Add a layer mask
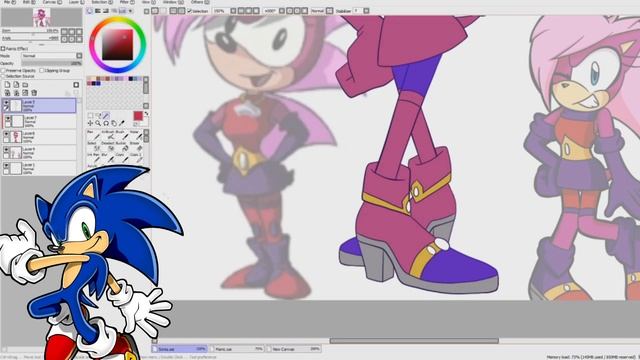The height and width of the screenshot is (360, 640). (x=76, y=84)
